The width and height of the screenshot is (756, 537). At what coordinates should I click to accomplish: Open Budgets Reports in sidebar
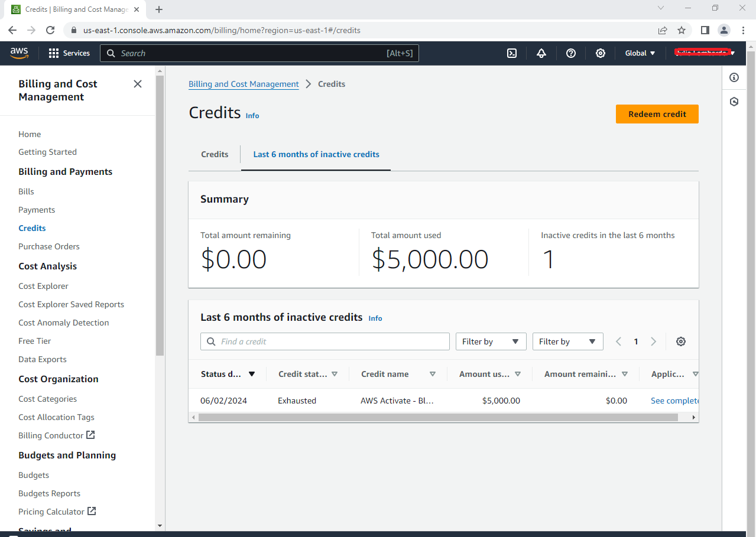click(49, 493)
